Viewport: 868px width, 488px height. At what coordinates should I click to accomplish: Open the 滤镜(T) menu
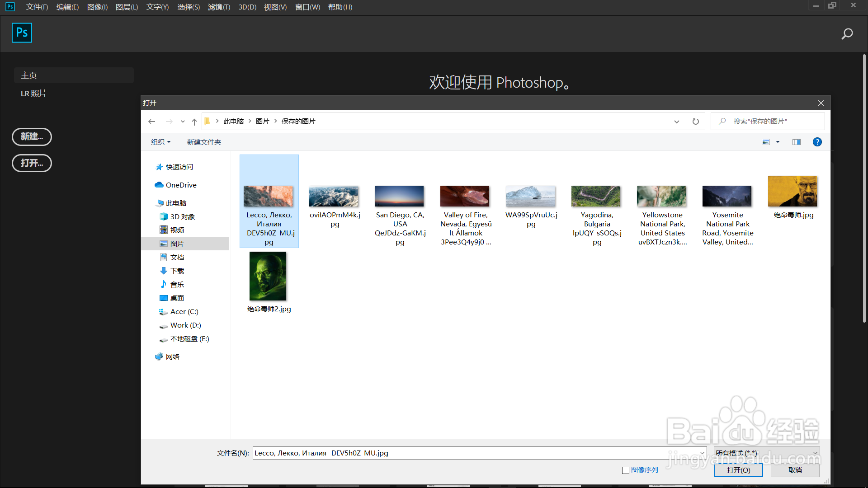219,7
